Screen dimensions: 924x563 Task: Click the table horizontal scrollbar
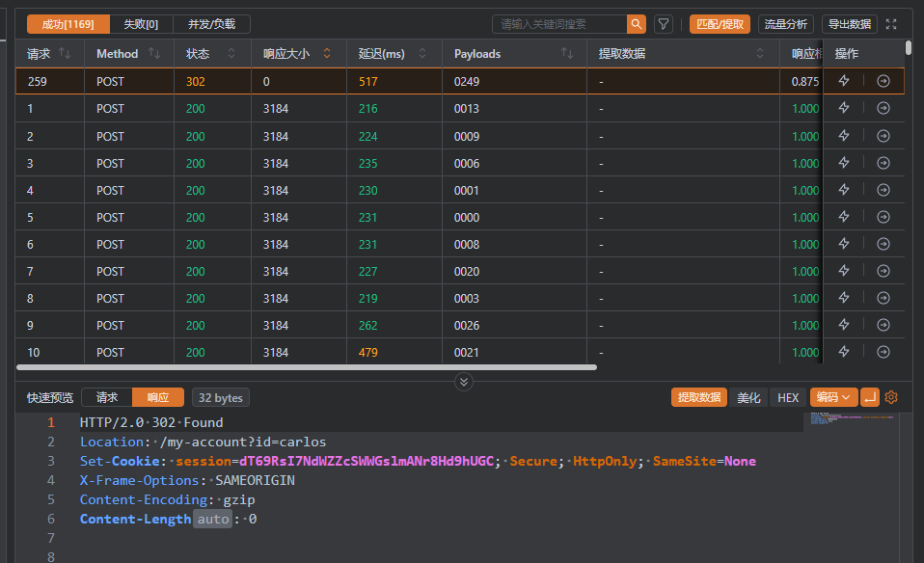click(x=307, y=367)
